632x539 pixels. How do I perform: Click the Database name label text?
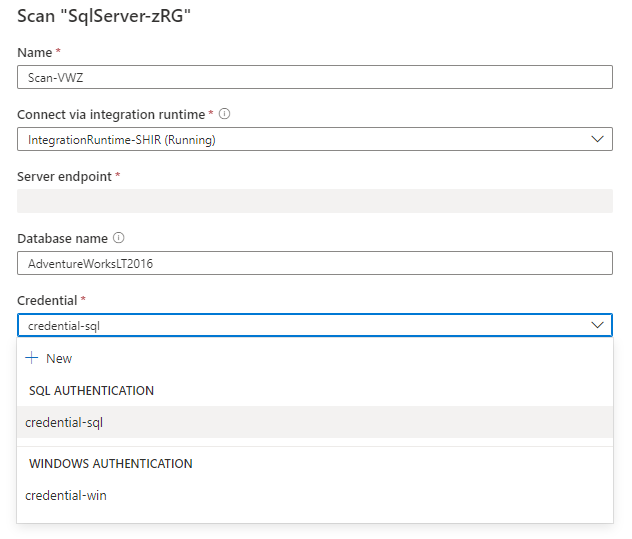click(62, 238)
